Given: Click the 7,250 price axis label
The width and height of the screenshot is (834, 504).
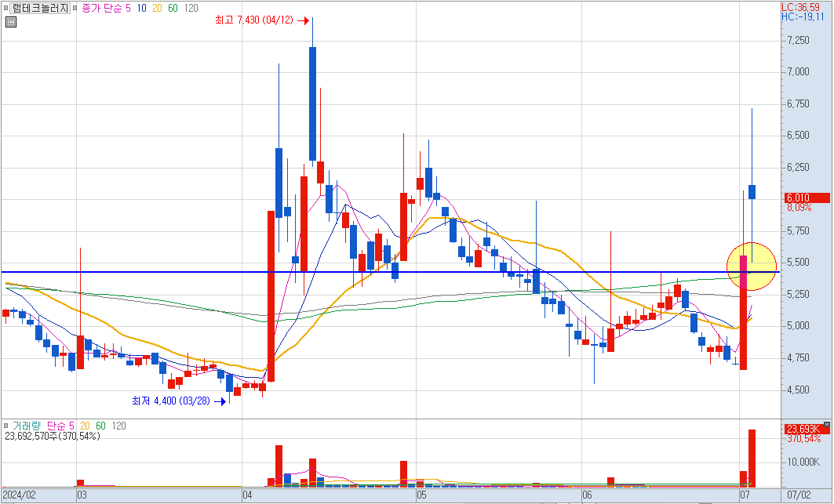Looking at the screenshot, I should (x=798, y=41).
